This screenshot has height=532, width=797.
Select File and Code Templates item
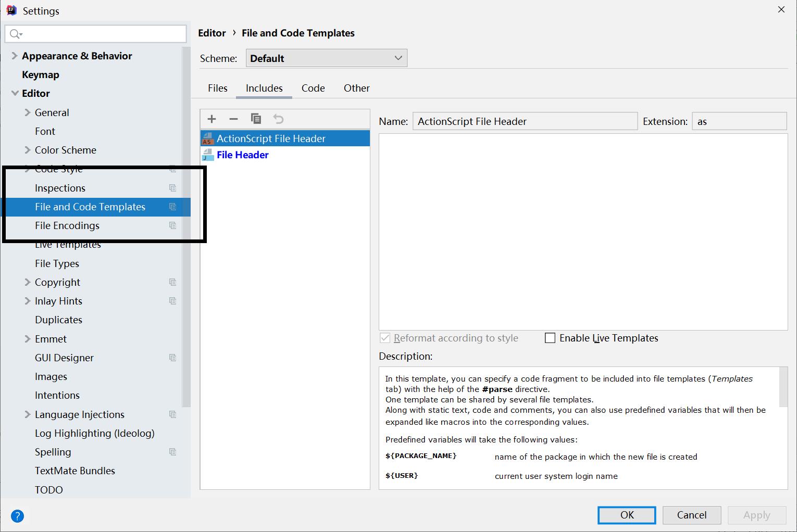click(95, 207)
